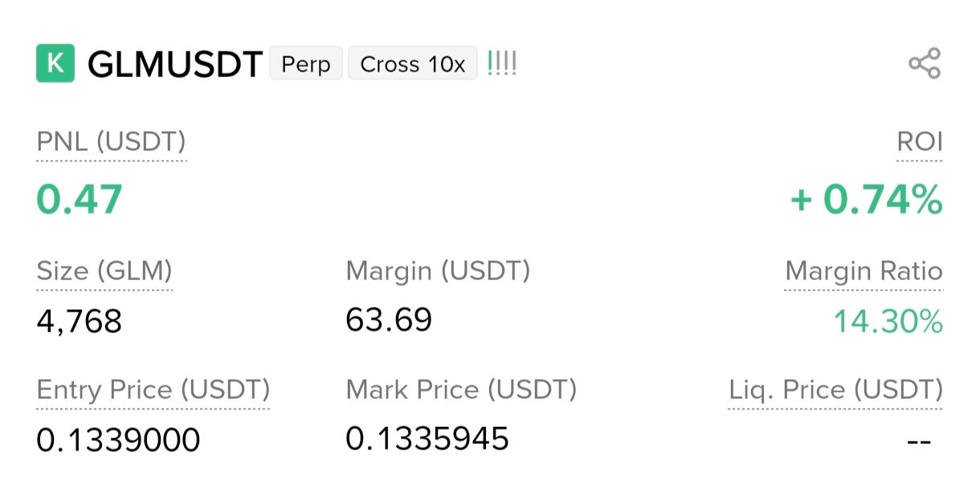Click the 0.1339000 entry price value
Image resolution: width=980 pixels, height=492 pixels.
tap(119, 440)
